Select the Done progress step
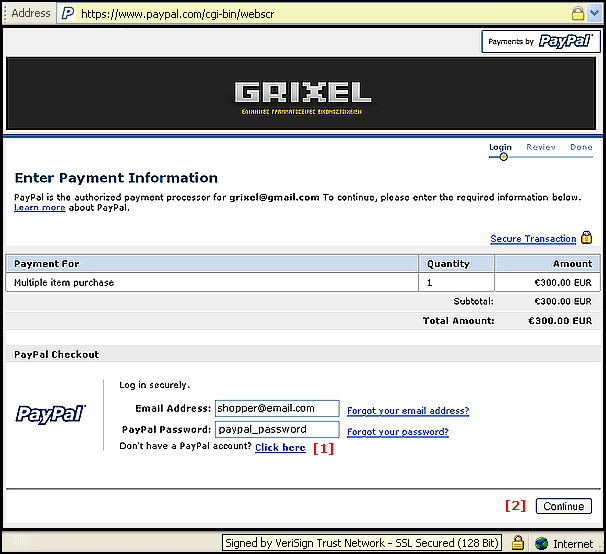The height and width of the screenshot is (554, 606). [581, 147]
